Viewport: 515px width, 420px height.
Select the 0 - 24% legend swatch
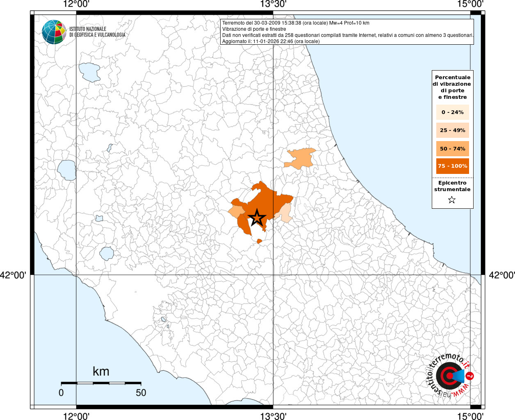[453, 112]
